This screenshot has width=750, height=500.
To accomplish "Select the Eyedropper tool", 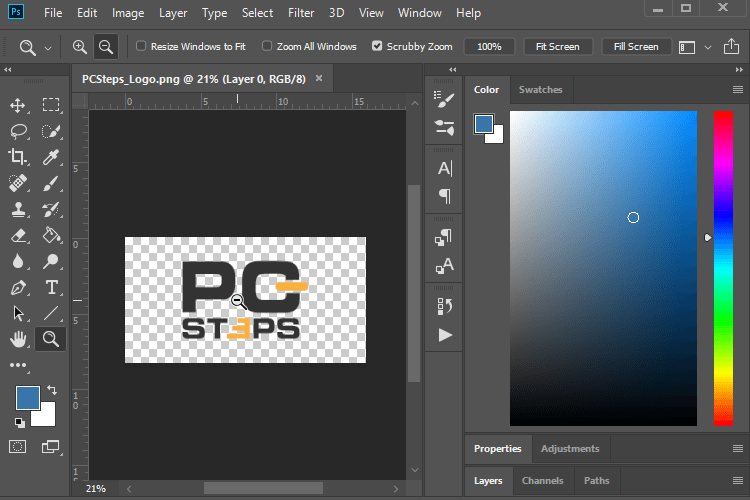I will tap(51, 157).
